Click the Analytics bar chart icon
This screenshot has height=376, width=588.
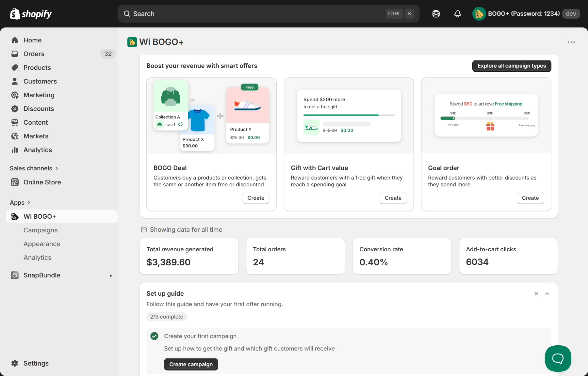[x=15, y=150]
